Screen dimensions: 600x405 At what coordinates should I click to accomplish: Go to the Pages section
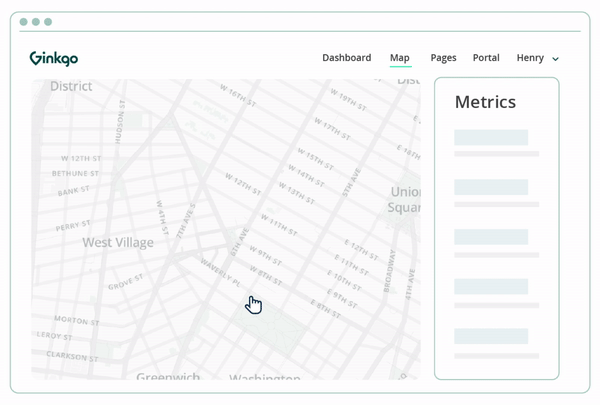[443, 58]
